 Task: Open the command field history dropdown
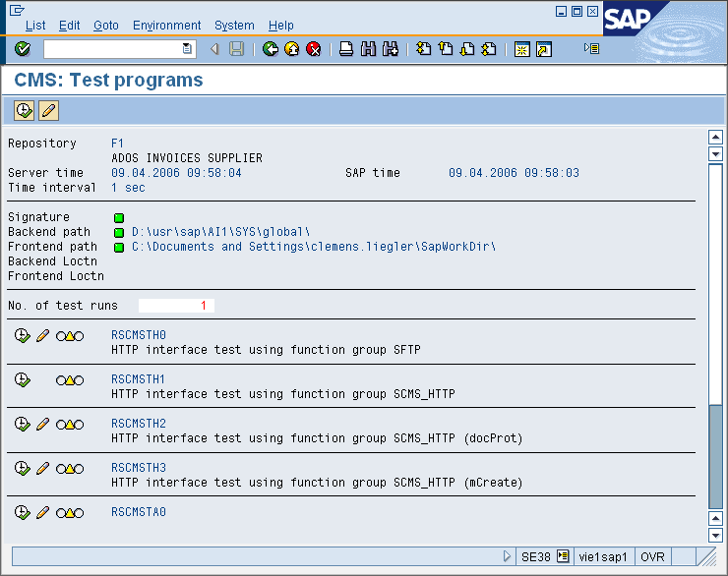pyautogui.click(x=188, y=49)
